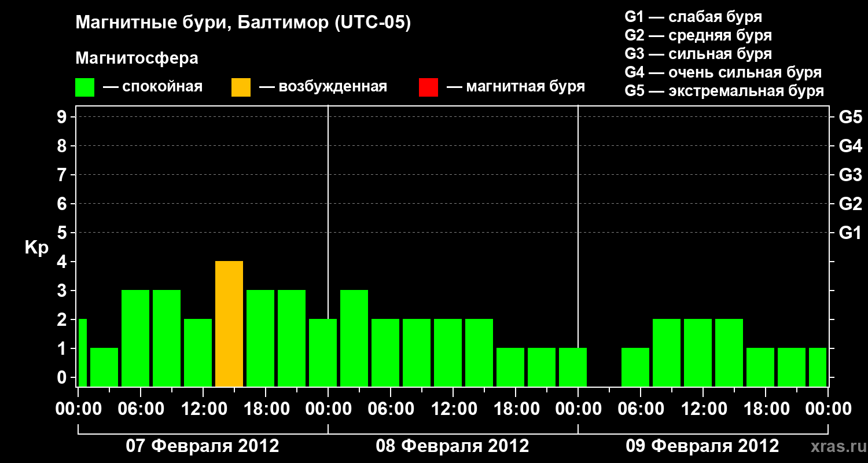Click the 'G1 — слабая буря' legend line
Screen dimensions: 868x463
693,17
